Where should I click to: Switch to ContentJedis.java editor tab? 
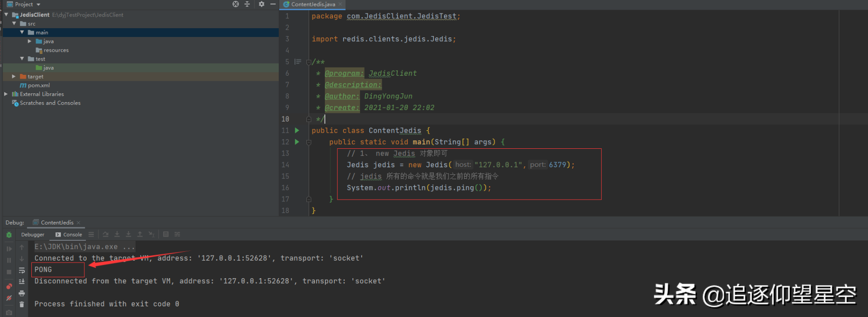coord(313,4)
